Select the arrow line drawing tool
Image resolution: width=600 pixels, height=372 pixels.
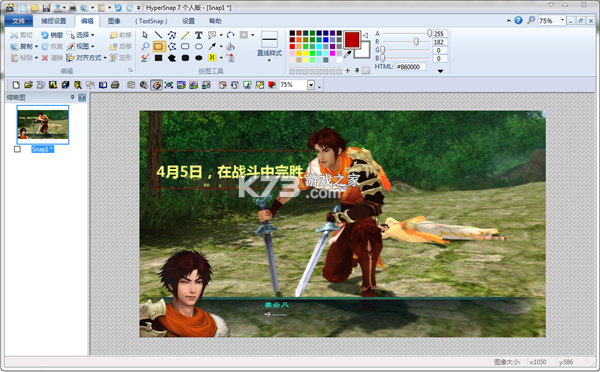[212, 47]
